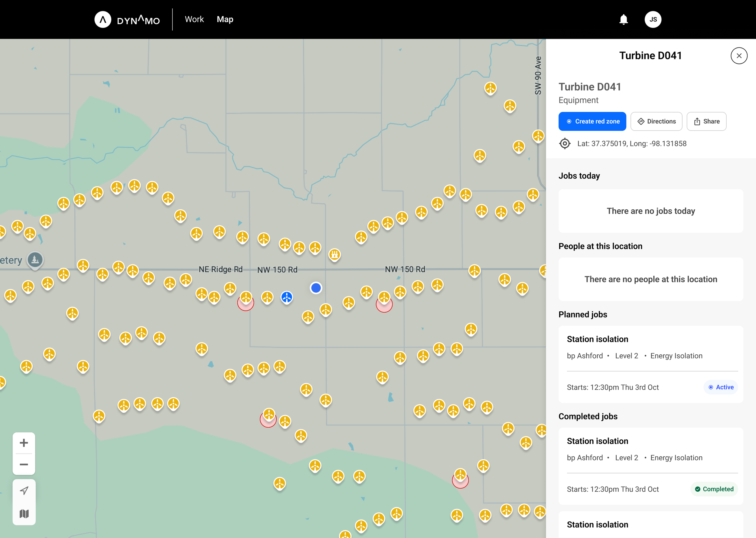Click the current-location arrow control

point(24,490)
